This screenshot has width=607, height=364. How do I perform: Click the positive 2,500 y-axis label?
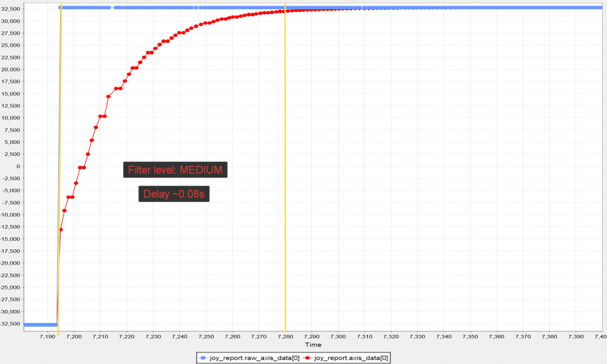point(12,154)
